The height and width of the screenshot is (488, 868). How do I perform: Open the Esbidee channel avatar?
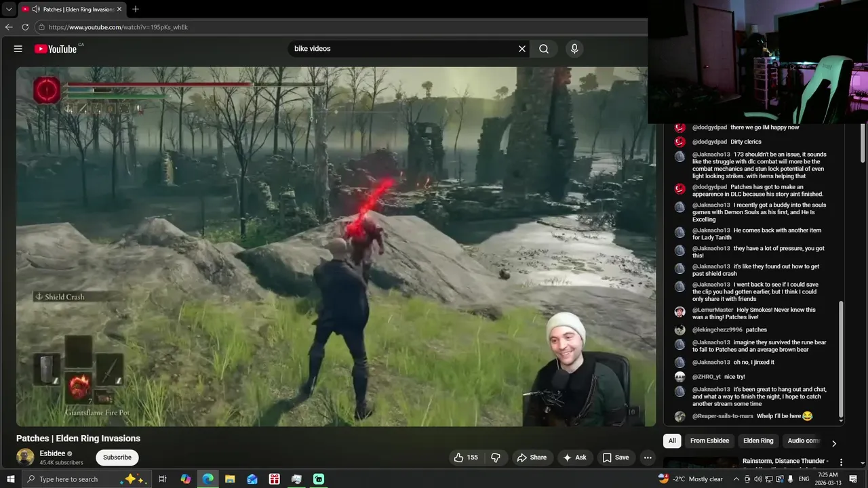point(25,457)
